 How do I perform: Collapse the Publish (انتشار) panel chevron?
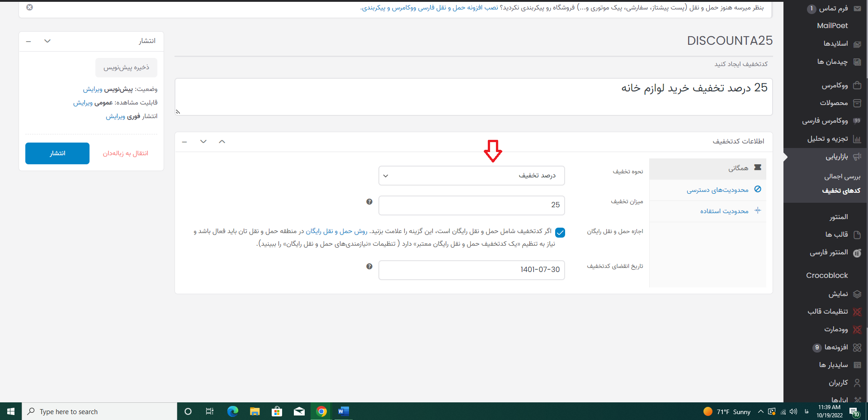pyautogui.click(x=47, y=41)
